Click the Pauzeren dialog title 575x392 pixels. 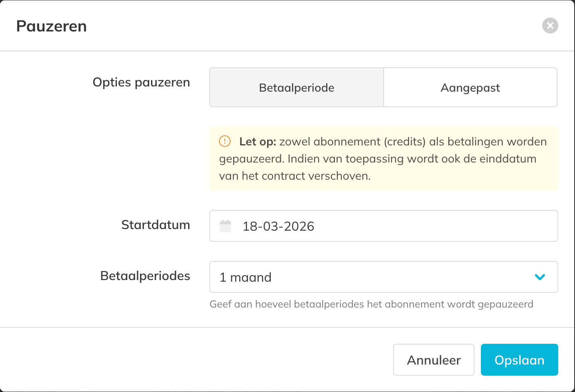click(x=51, y=26)
